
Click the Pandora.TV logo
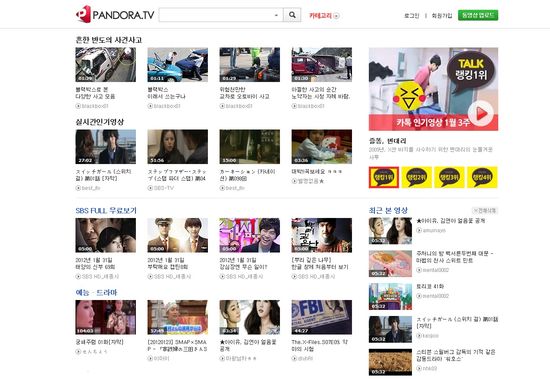click(x=115, y=14)
